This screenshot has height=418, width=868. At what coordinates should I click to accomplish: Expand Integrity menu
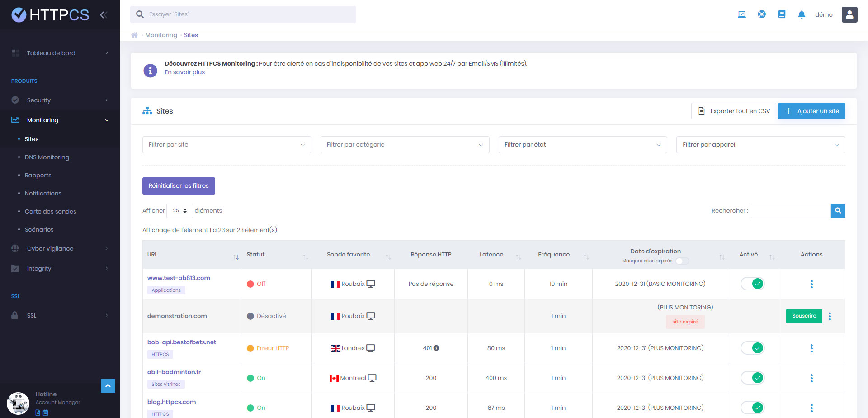(60, 268)
